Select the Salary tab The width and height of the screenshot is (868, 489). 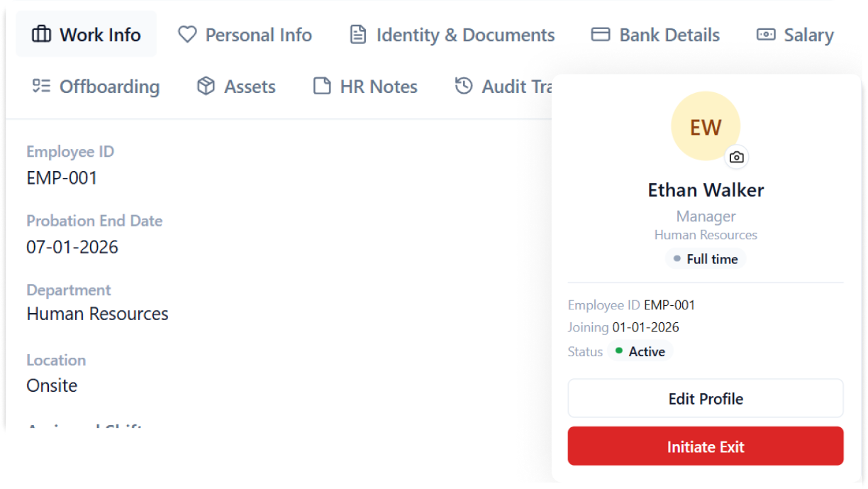795,35
